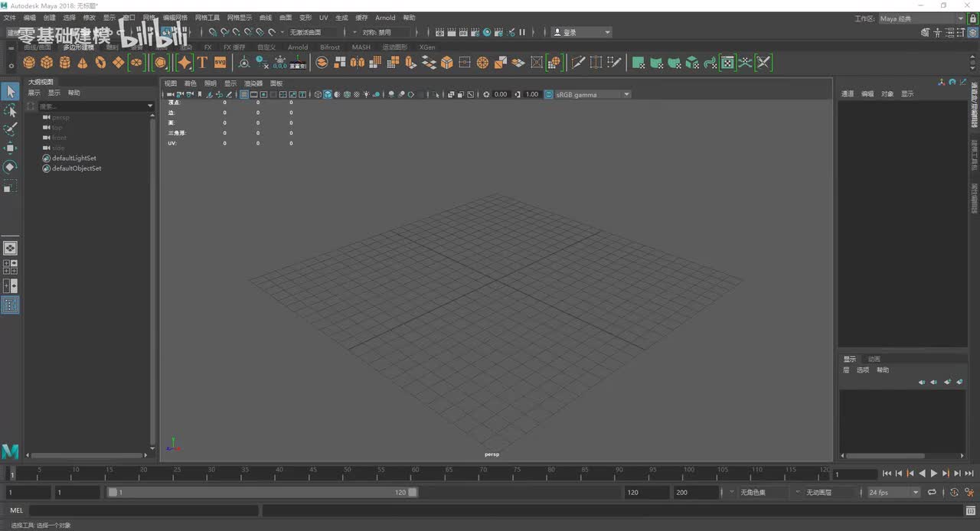This screenshot has width=980, height=531.
Task: Select the Lasso tool in the toolbox
Action: pos(10,111)
